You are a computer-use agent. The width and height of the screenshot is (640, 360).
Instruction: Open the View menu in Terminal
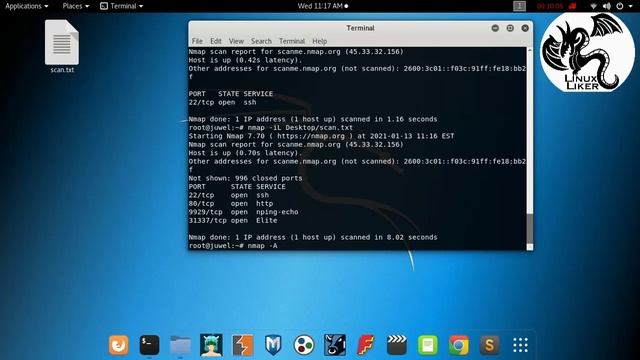click(236, 41)
